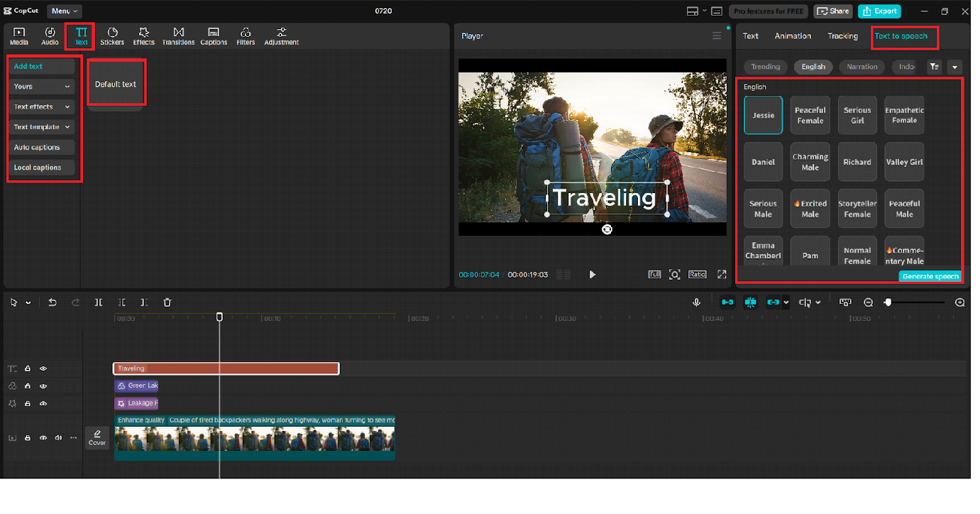The image size is (980, 514).
Task: Select the Daniel voice option
Action: [763, 162]
